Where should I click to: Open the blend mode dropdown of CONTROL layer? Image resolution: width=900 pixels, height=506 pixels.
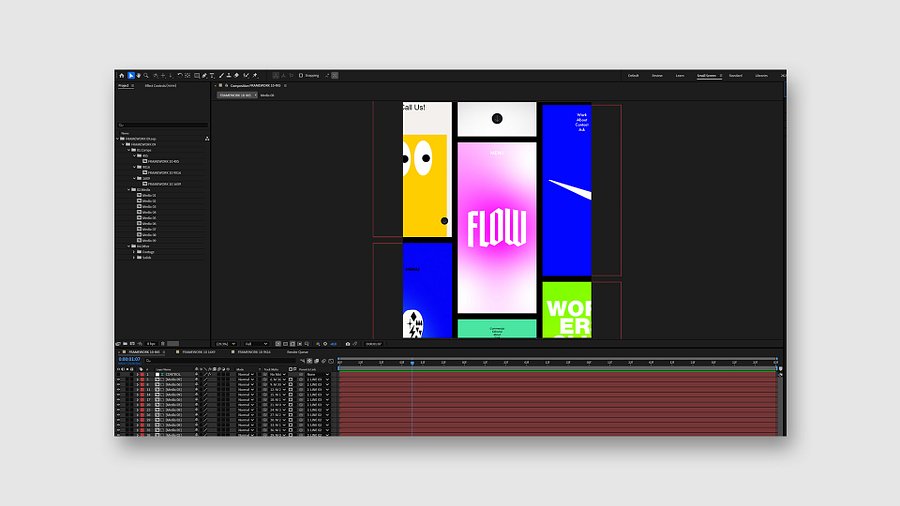click(246, 374)
